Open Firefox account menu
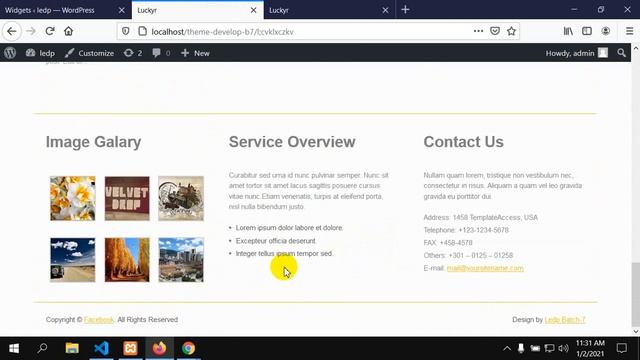640x360 pixels. tap(606, 31)
